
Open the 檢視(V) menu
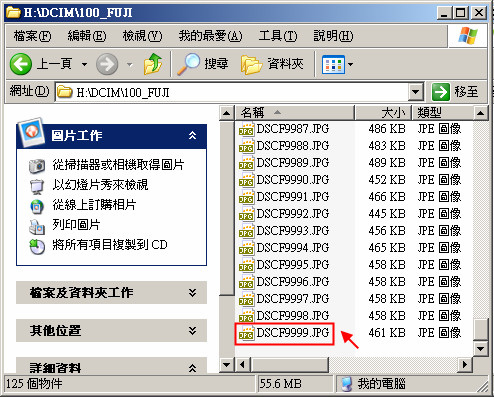(x=142, y=36)
